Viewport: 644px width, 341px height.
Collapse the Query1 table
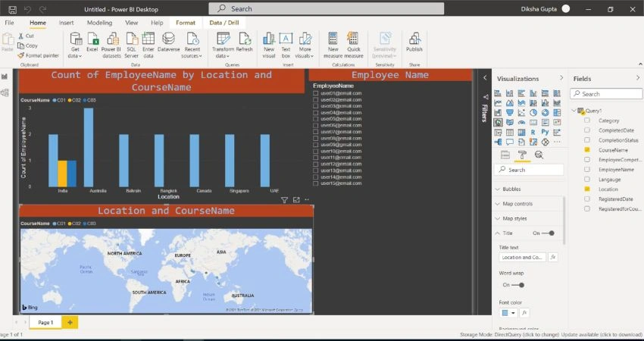pos(574,111)
